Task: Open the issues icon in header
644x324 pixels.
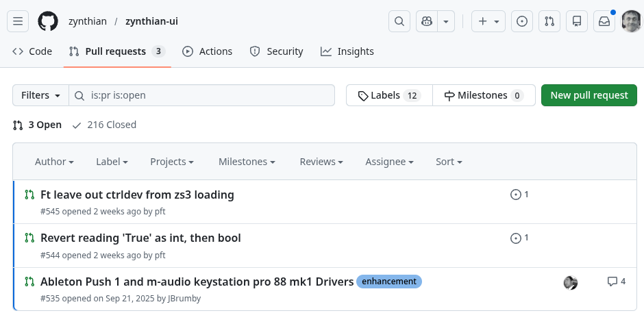Action: click(522, 21)
